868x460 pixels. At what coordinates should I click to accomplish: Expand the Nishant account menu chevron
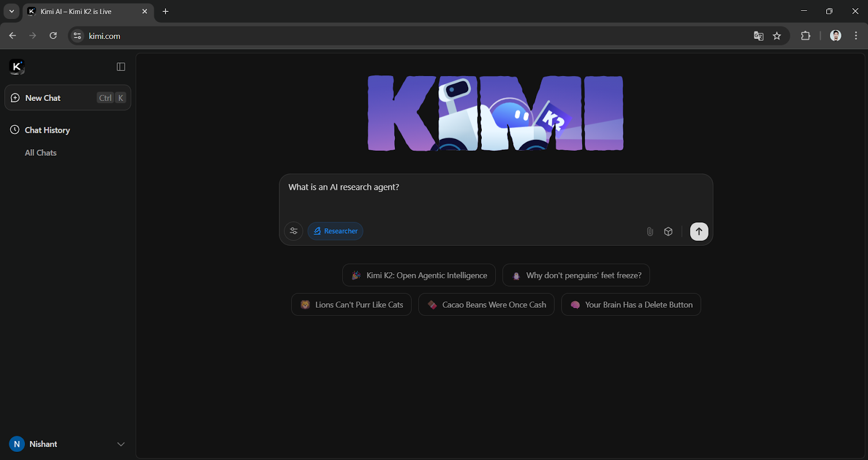tap(121, 444)
